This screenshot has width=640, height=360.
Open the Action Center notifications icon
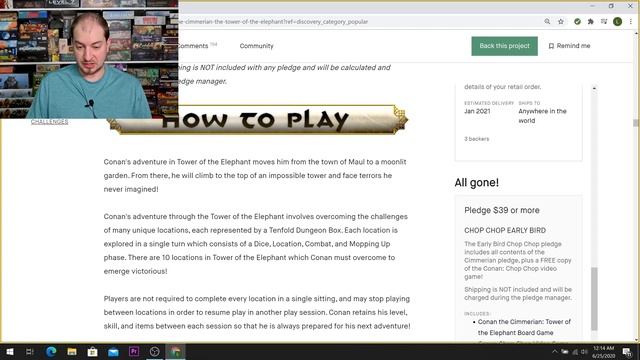point(627,351)
